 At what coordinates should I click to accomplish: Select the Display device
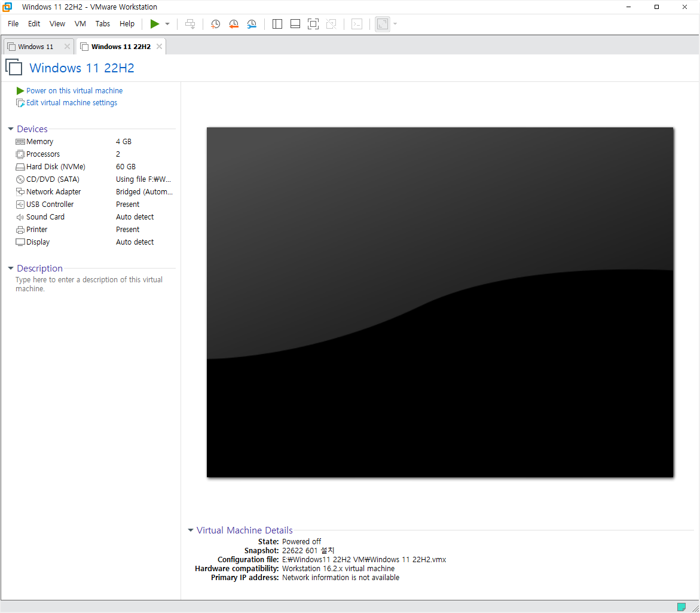pyautogui.click(x=94, y=242)
